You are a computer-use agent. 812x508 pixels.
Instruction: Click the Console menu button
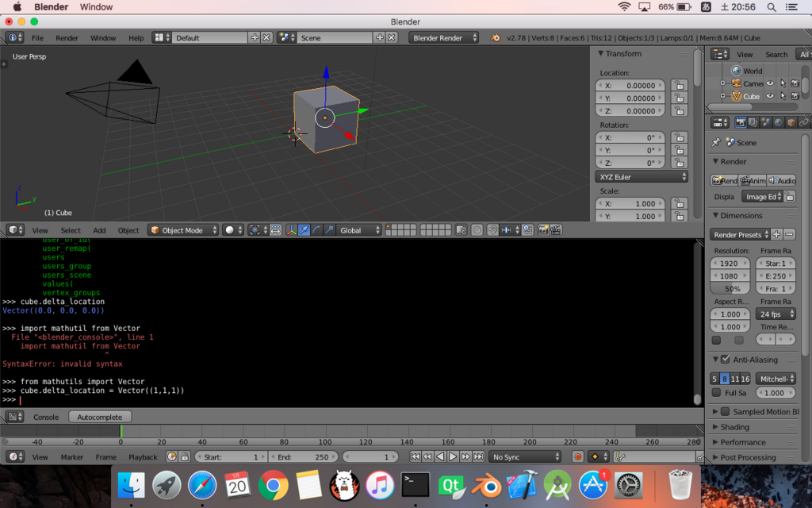click(46, 417)
